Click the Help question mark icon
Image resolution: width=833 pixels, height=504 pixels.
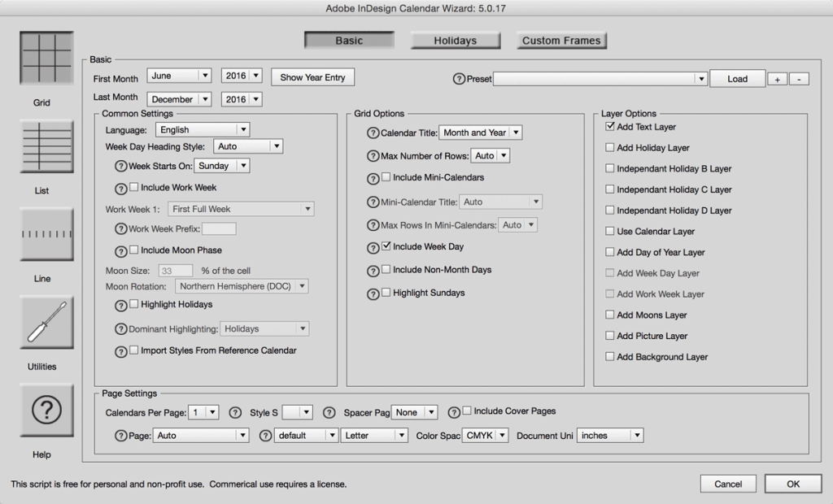point(46,411)
